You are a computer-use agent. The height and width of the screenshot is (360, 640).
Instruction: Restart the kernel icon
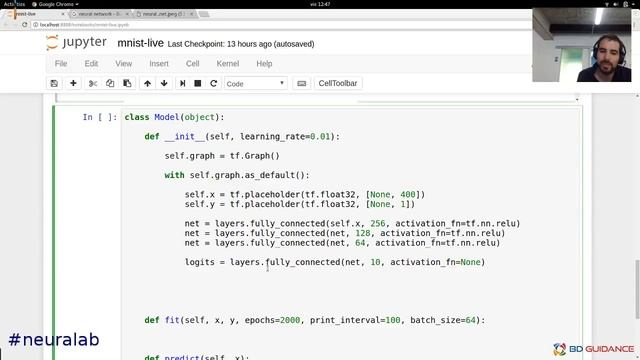[x=213, y=83]
